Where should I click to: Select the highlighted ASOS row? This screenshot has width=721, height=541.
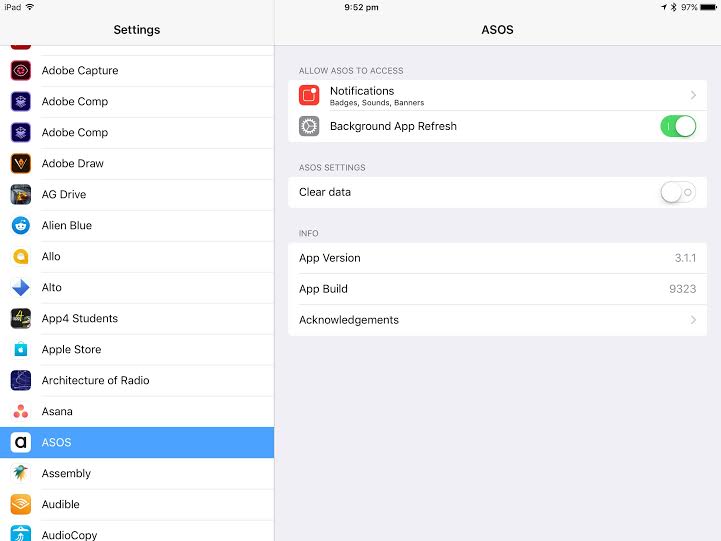[x=137, y=442]
